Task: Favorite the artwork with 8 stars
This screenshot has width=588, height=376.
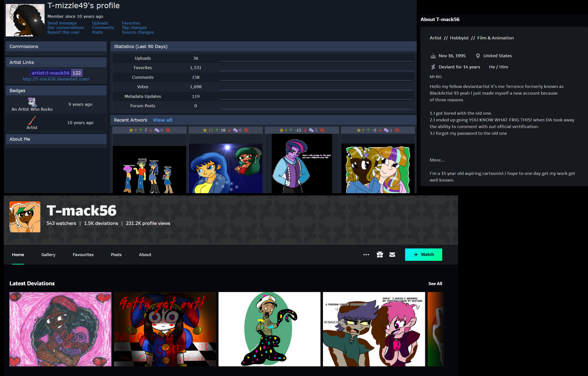Action: pyautogui.click(x=359, y=130)
